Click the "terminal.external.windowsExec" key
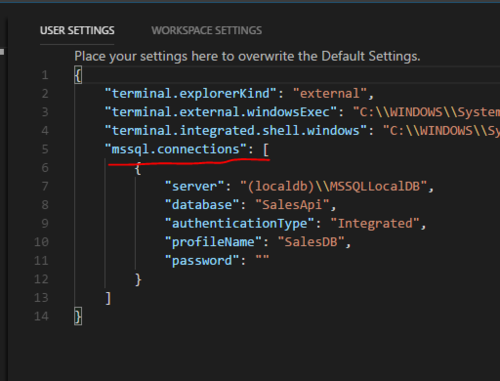The image size is (500, 381). pos(221,112)
